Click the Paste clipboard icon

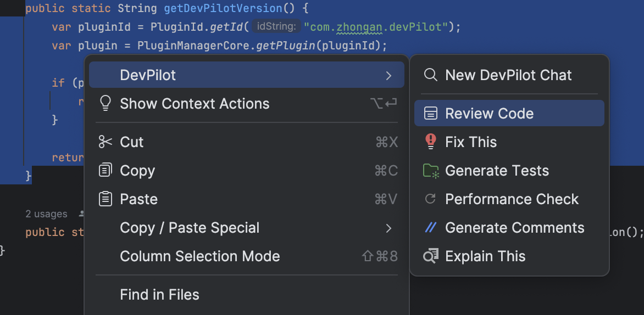click(x=104, y=199)
